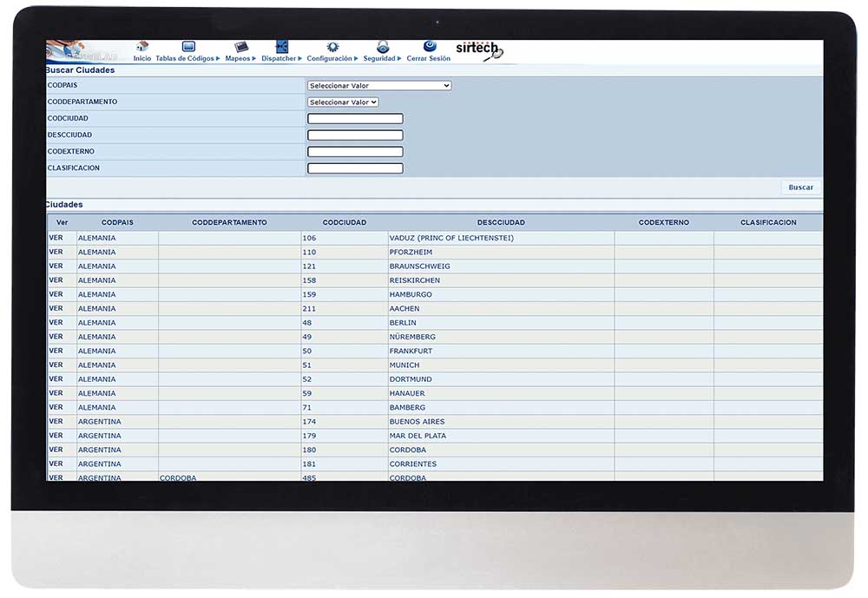Expand the CODDEPARTAMENTO select list

click(343, 102)
